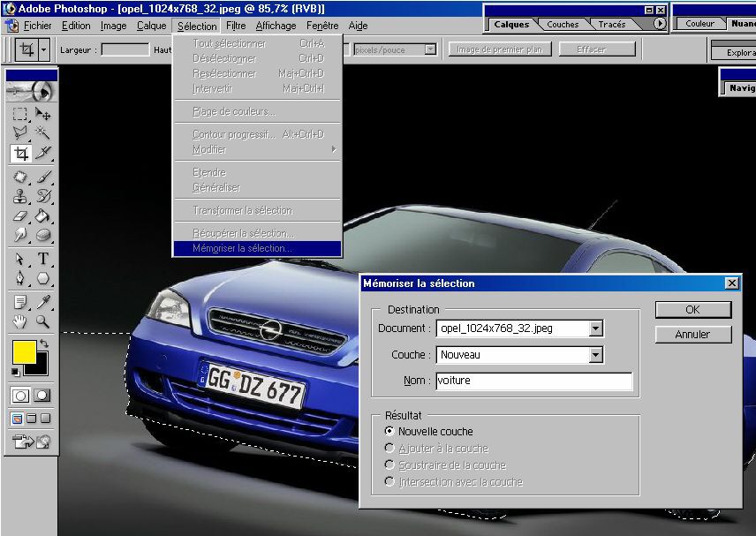
Task: Click the Image de premier plan button
Action: click(x=500, y=49)
